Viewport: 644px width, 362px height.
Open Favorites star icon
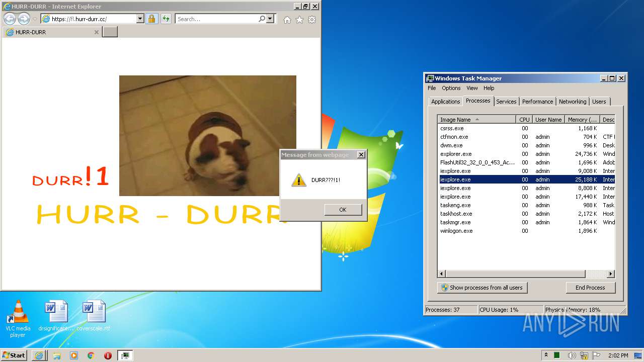click(x=299, y=20)
